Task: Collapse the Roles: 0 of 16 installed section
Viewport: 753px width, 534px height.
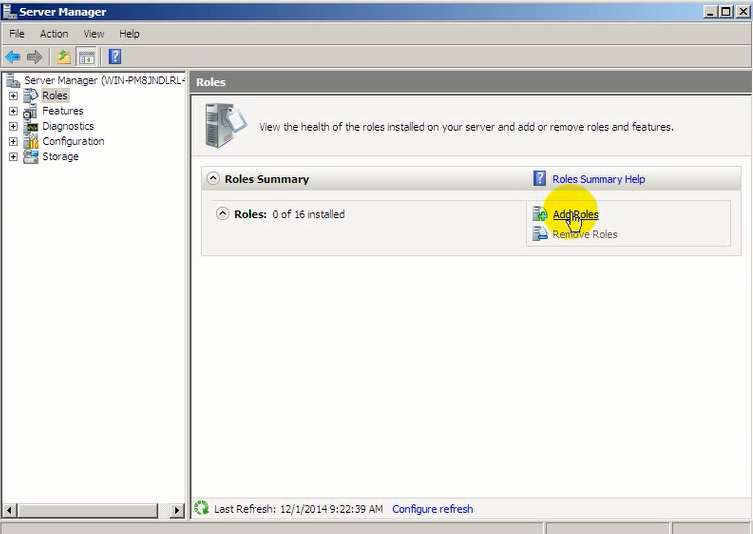Action: pos(222,214)
